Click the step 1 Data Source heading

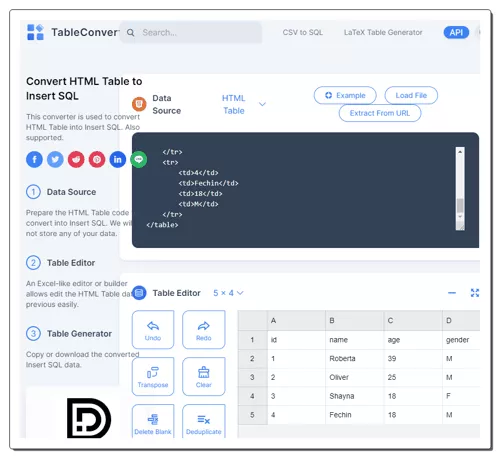coord(71,192)
